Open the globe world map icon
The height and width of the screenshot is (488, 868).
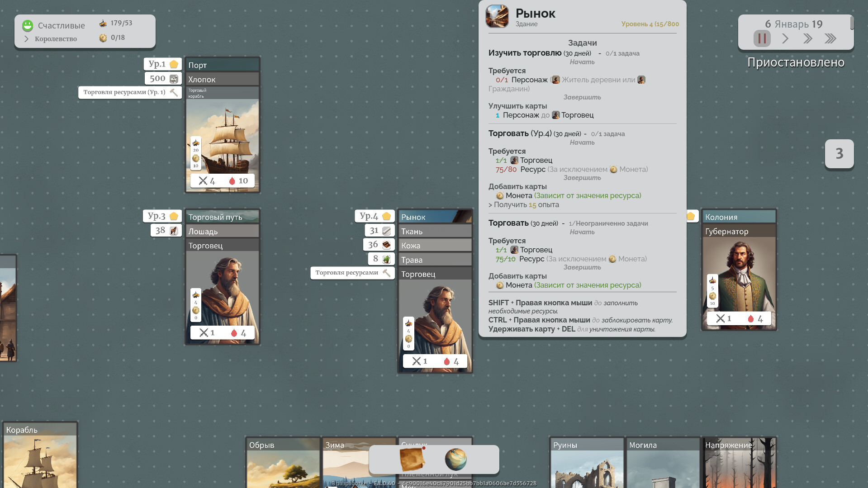(455, 459)
